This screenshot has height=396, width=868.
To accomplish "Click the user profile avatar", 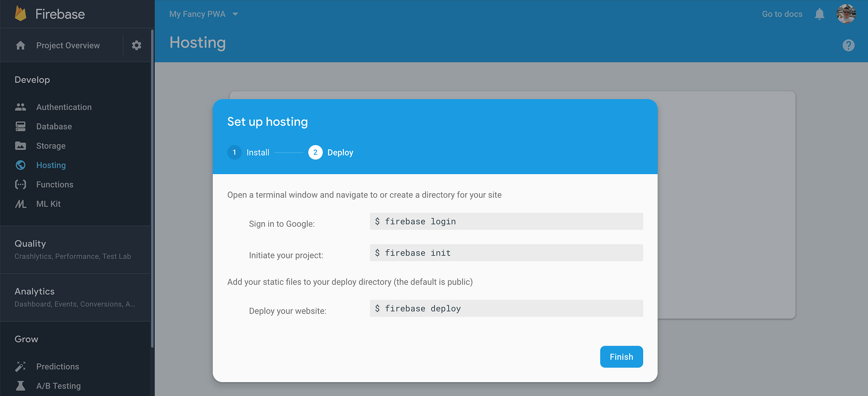I will [846, 13].
